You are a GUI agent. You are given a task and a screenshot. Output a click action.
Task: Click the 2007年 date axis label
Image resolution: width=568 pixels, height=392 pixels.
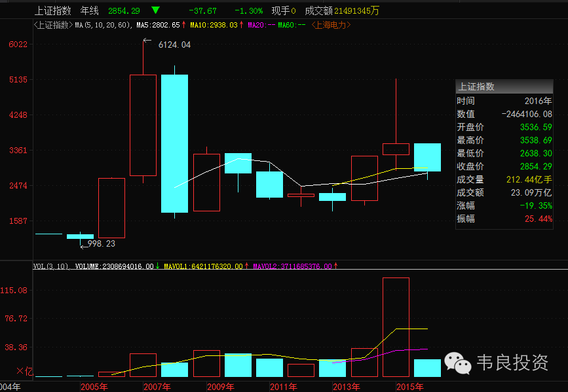pos(157,387)
